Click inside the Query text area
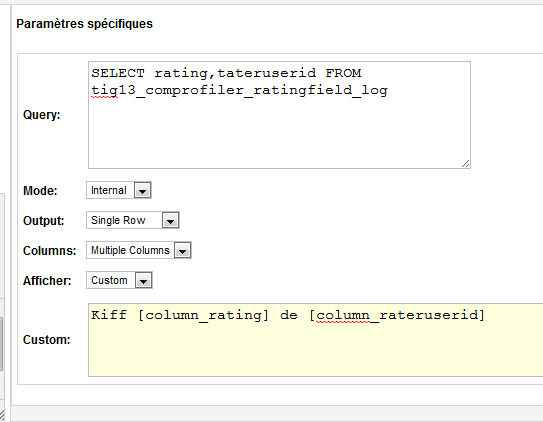The image size is (543, 422). click(x=279, y=115)
